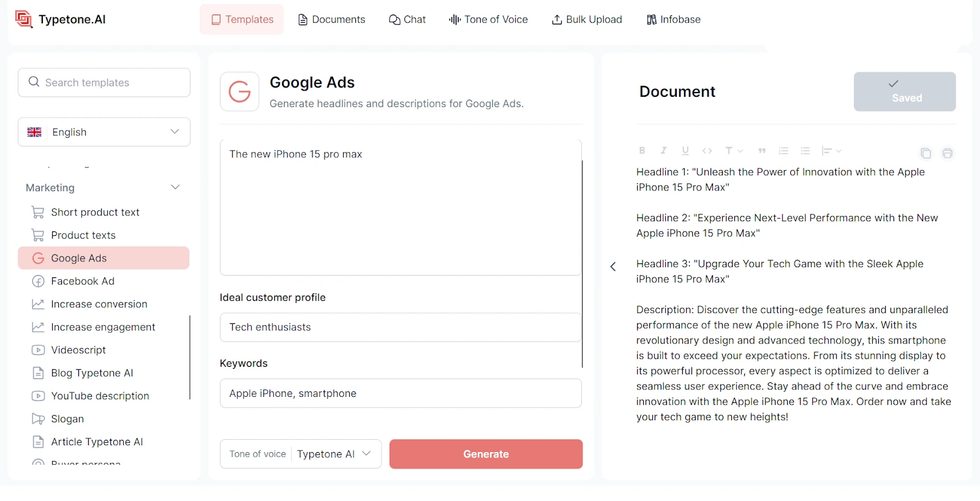Open Tone of Voice section
Image resolution: width=980 pixels, height=501 pixels.
488,20
